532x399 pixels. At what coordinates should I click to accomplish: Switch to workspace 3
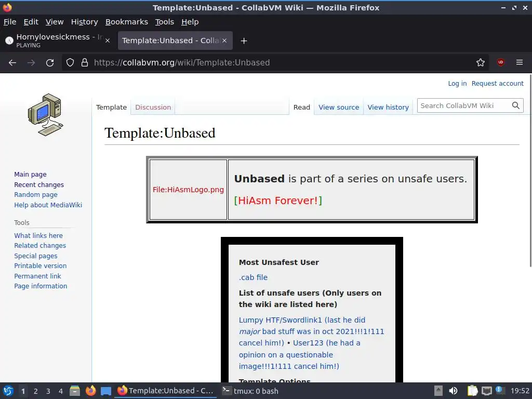pos(48,391)
